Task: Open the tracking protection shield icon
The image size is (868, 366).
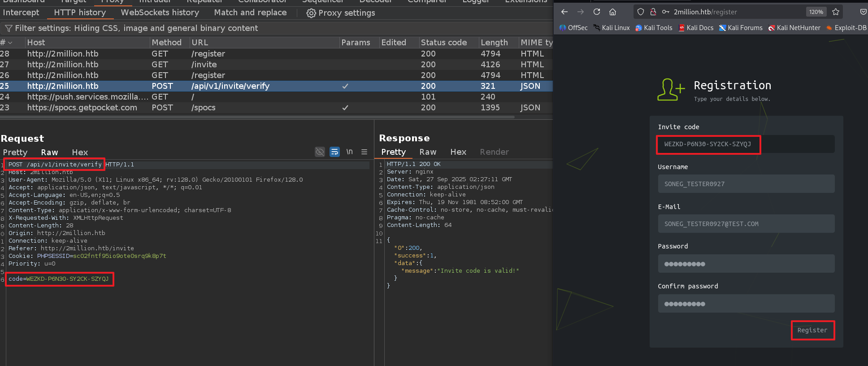Action: click(x=641, y=12)
